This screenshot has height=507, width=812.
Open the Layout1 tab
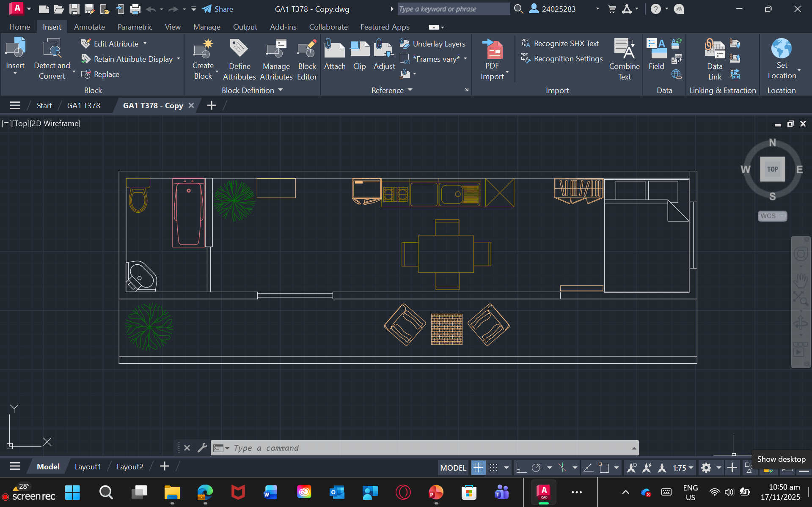(x=88, y=466)
